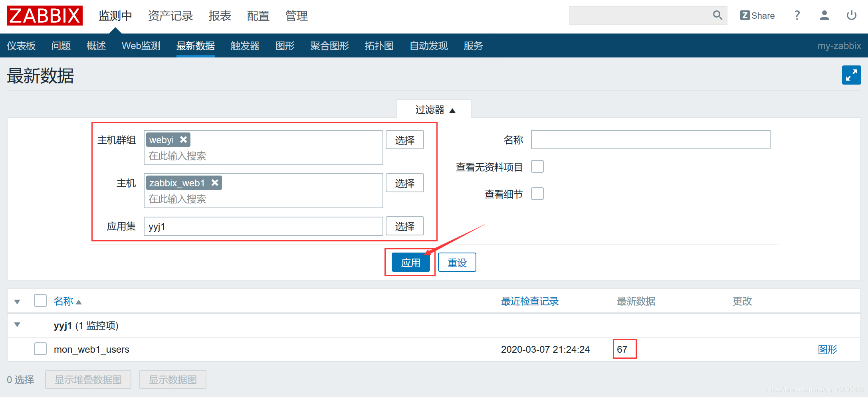Go to 自动发现 submenu
This screenshot has height=397, width=868.
[x=429, y=46]
